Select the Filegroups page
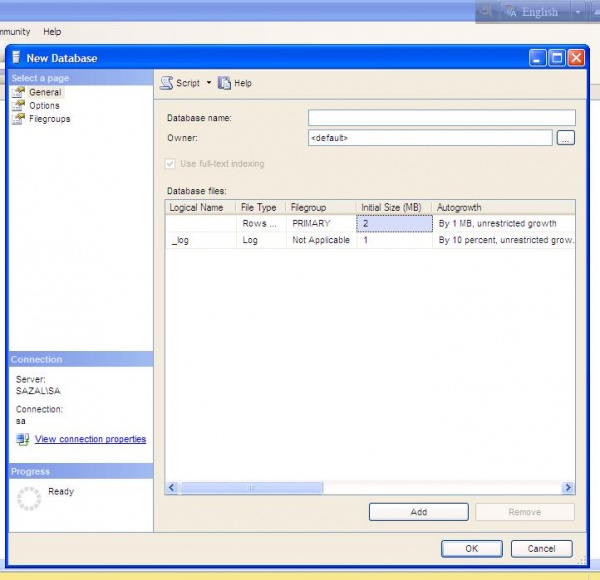 50,119
